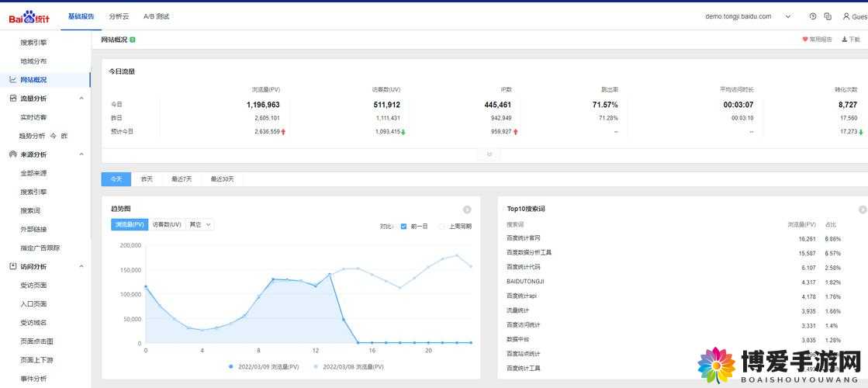Click the 访客数(UV) chart button
This screenshot has width=868, height=388.
pos(167,225)
